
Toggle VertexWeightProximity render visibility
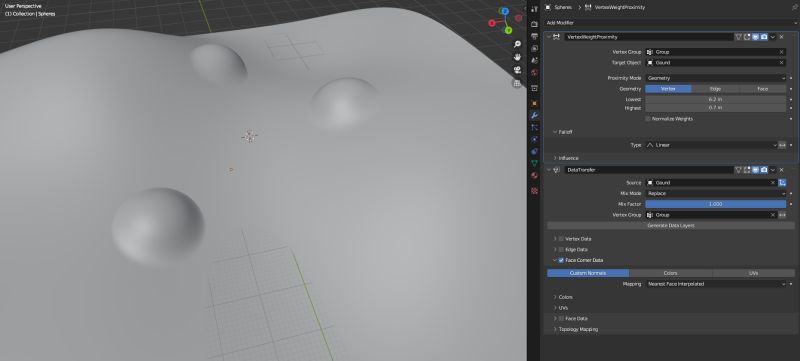764,37
